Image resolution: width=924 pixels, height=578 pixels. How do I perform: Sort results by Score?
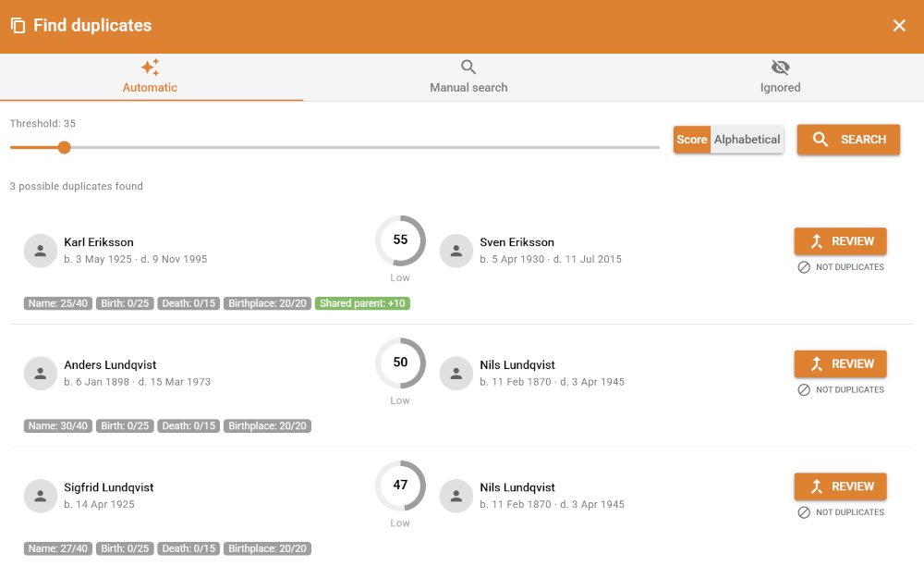(x=692, y=140)
